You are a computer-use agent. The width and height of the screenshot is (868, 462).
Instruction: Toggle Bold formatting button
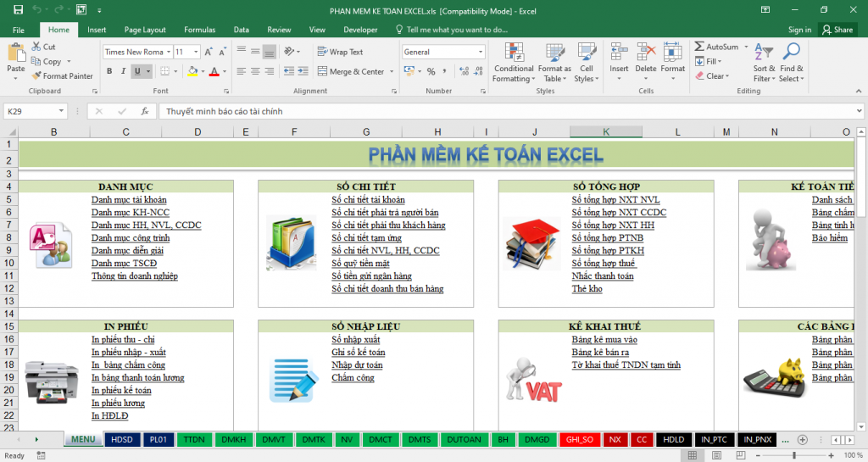click(x=108, y=72)
